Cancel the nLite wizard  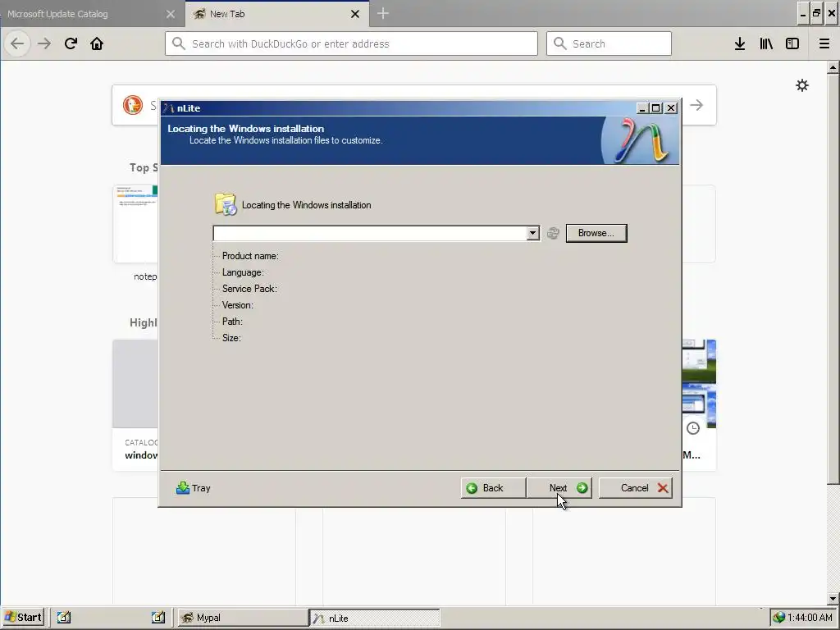point(636,488)
